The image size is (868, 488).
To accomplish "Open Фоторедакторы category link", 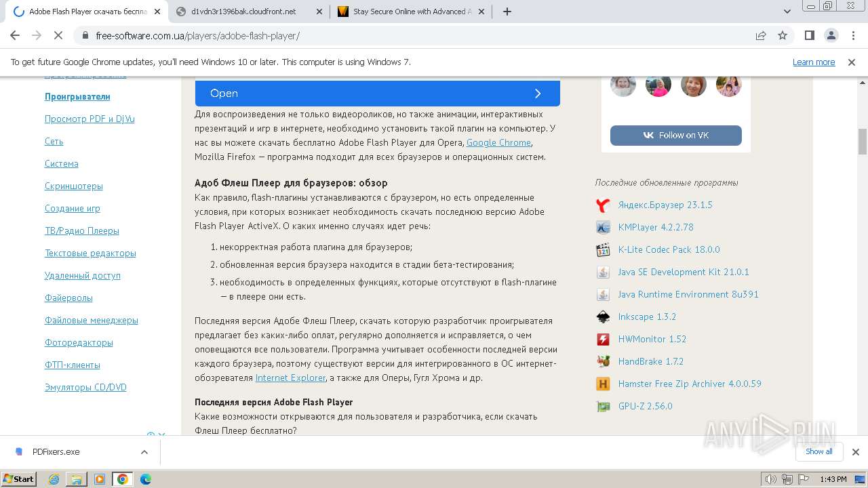I will pyautogui.click(x=79, y=342).
